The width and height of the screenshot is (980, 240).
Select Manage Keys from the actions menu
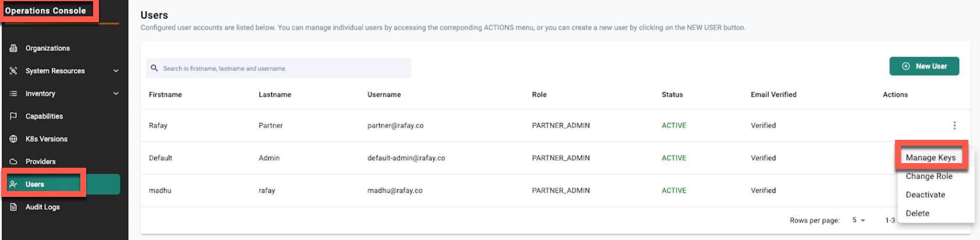930,158
